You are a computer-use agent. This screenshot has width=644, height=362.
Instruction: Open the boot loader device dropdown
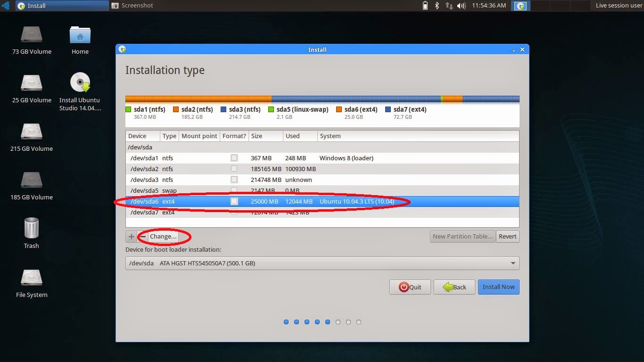pyautogui.click(x=322, y=263)
